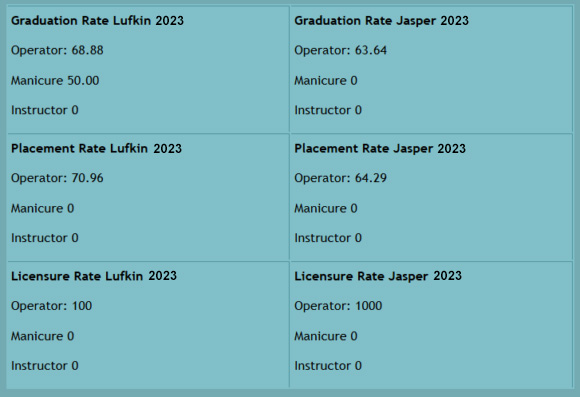The width and height of the screenshot is (580, 397).
Task: Select Operator 64.29 in the Jasper placement cell
Action: (341, 178)
